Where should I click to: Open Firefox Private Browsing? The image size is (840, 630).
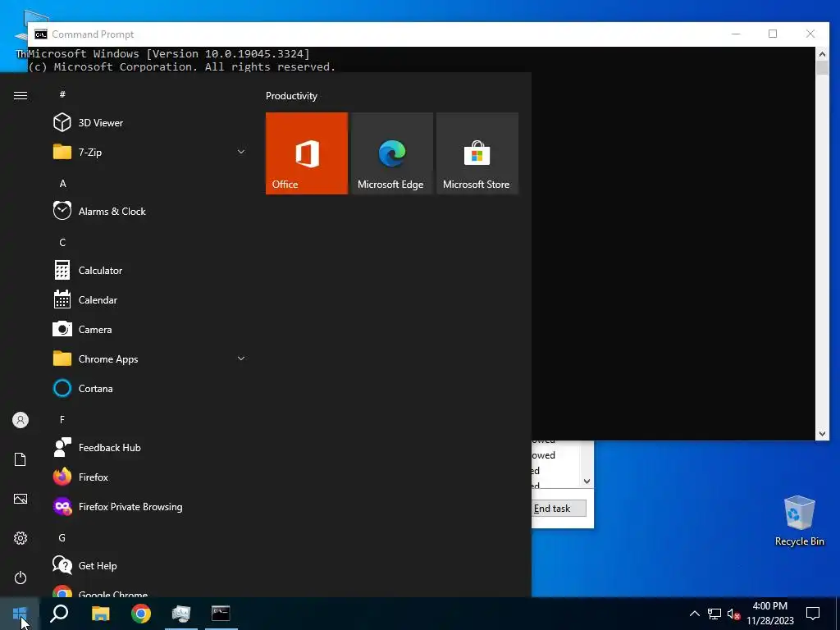point(148,507)
